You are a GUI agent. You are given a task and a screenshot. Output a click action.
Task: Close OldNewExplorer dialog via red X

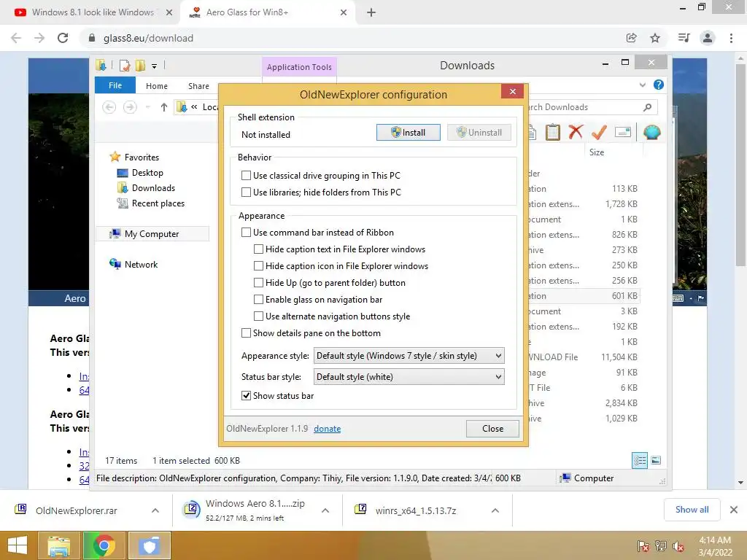pyautogui.click(x=513, y=91)
